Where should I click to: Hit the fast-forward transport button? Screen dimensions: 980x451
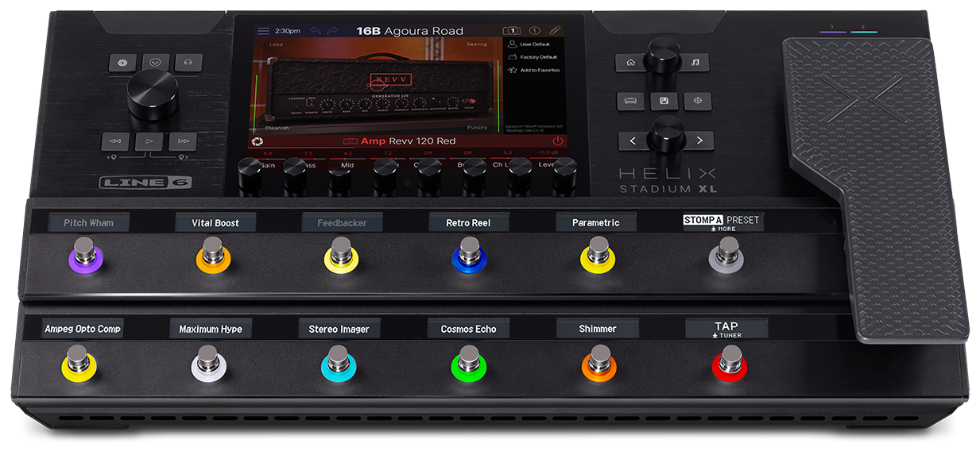(x=182, y=141)
